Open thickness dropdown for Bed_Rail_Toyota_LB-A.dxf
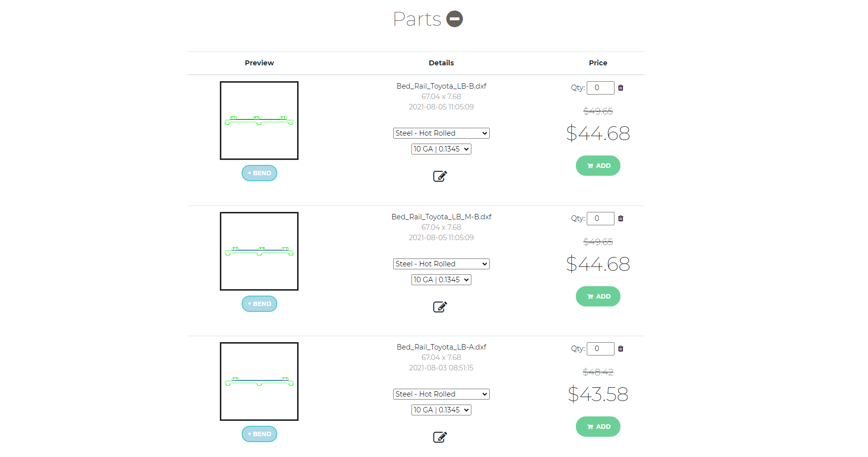 point(441,410)
